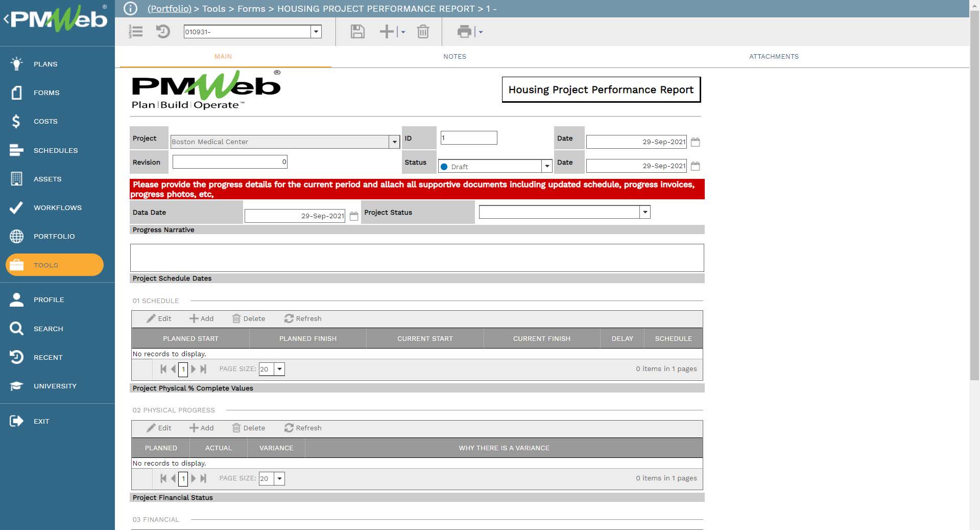
Task: Open the Status Draft dropdown
Action: pyautogui.click(x=547, y=166)
